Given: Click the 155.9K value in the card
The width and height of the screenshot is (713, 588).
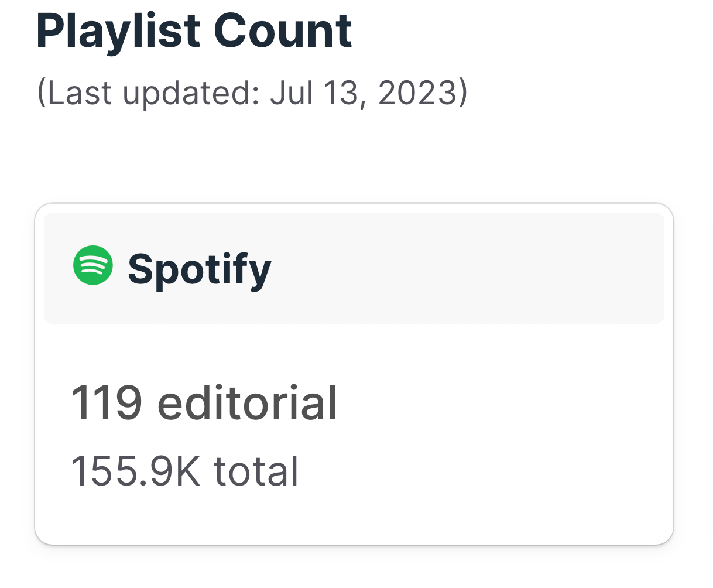Looking at the screenshot, I should [136, 471].
